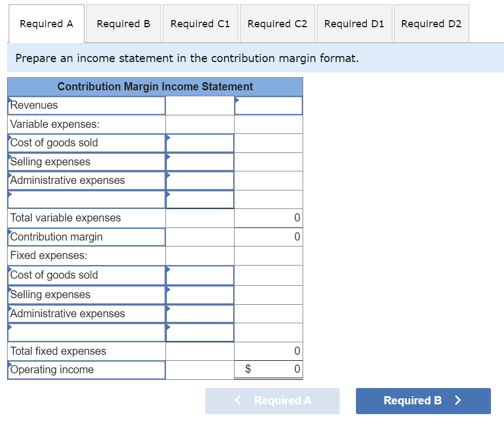The height and width of the screenshot is (431, 504).
Task: Click the disabled Required A back button
Action: (272, 401)
